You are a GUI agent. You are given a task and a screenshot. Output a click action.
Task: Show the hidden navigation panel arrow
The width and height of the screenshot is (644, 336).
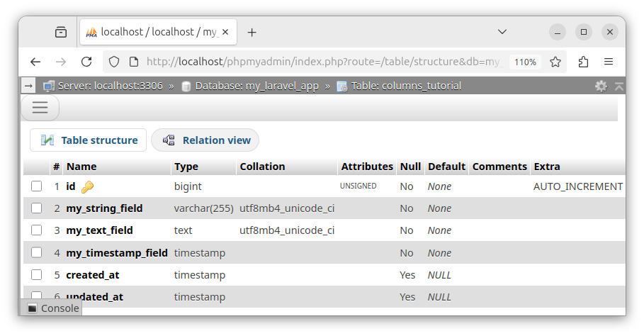coord(28,86)
